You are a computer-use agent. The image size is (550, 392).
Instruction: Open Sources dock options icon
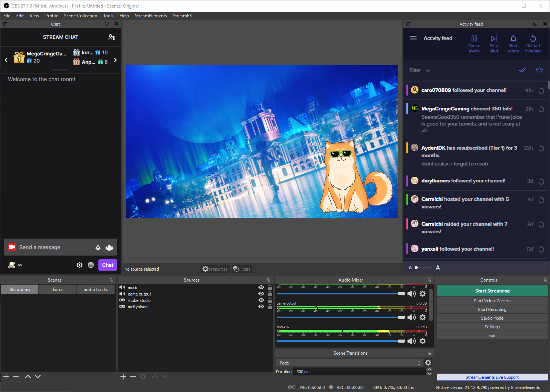click(269, 280)
